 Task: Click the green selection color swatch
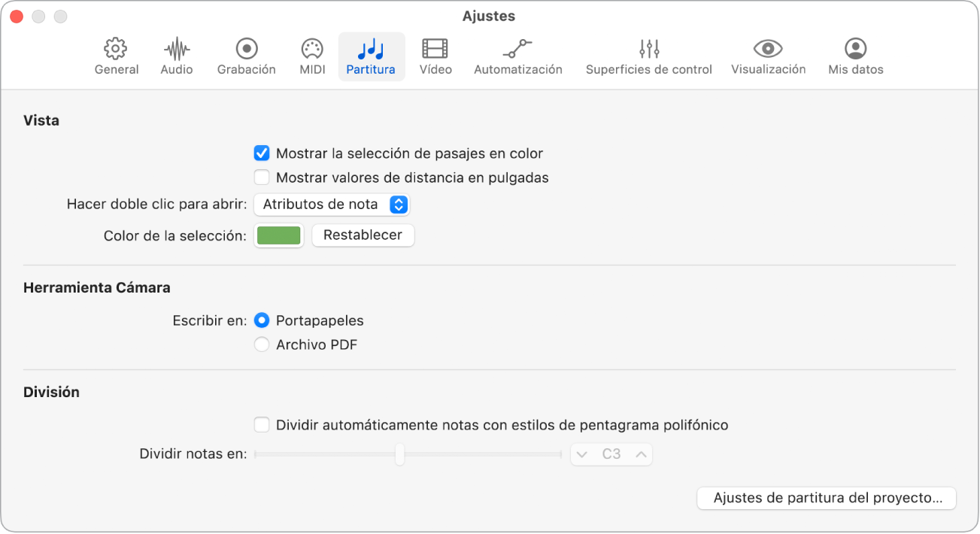pyautogui.click(x=279, y=235)
